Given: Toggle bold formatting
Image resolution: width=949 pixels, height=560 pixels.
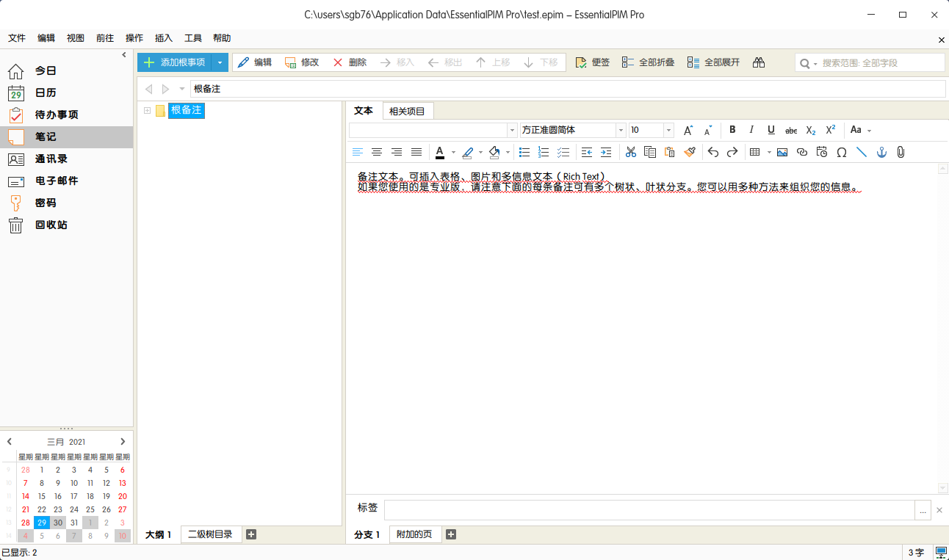Looking at the screenshot, I should click(x=732, y=130).
